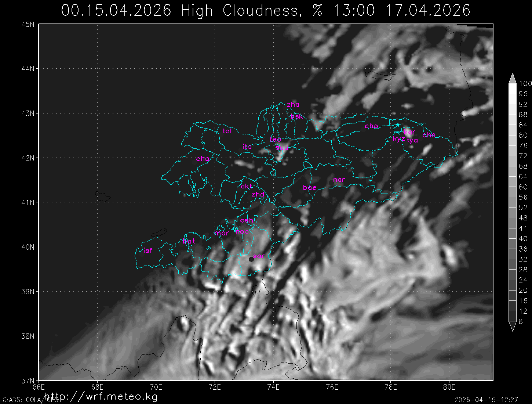The height and width of the screenshot is (404, 532).
Task: Click the 'isf' station label
Action: (x=148, y=250)
